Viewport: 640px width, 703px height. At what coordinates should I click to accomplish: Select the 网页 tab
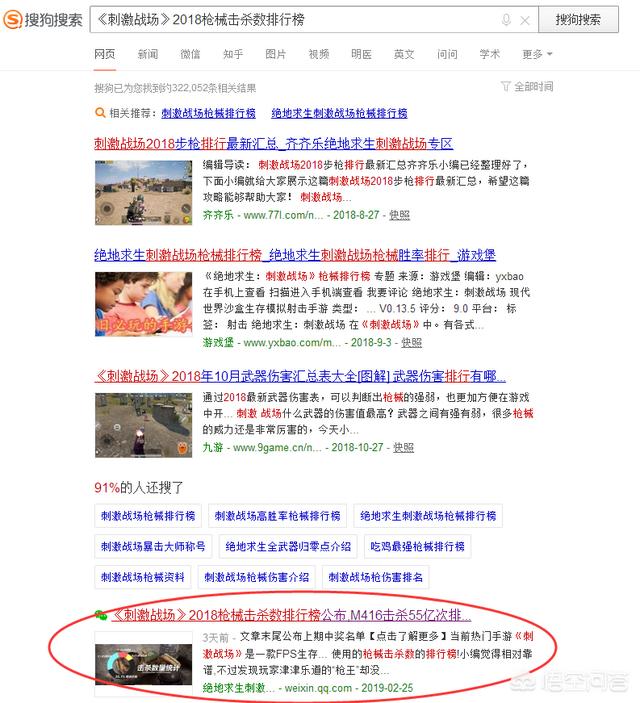coord(104,54)
